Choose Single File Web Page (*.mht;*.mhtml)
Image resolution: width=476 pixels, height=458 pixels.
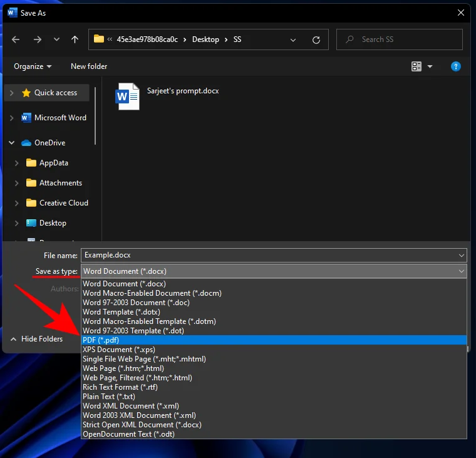[274, 359]
